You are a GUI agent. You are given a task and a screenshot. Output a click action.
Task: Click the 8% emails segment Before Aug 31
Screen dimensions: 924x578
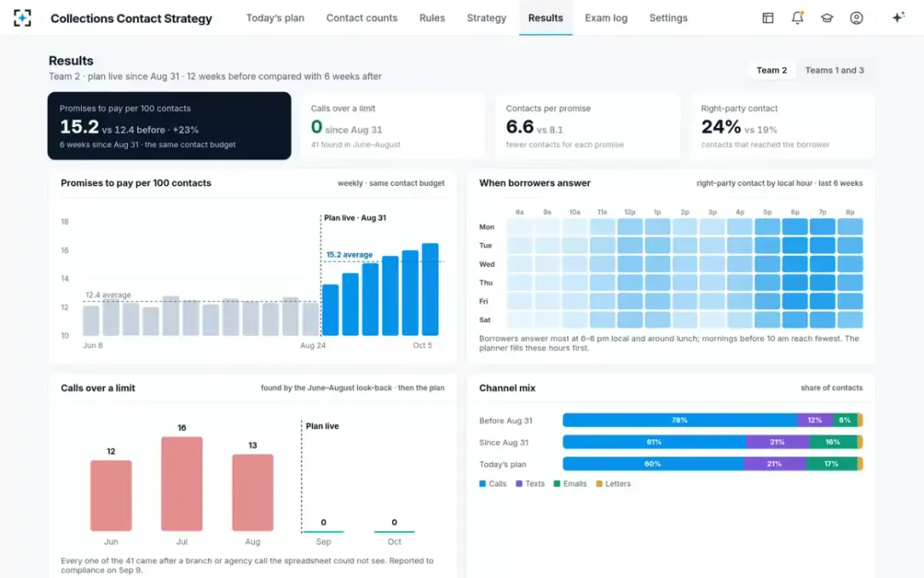coord(845,420)
